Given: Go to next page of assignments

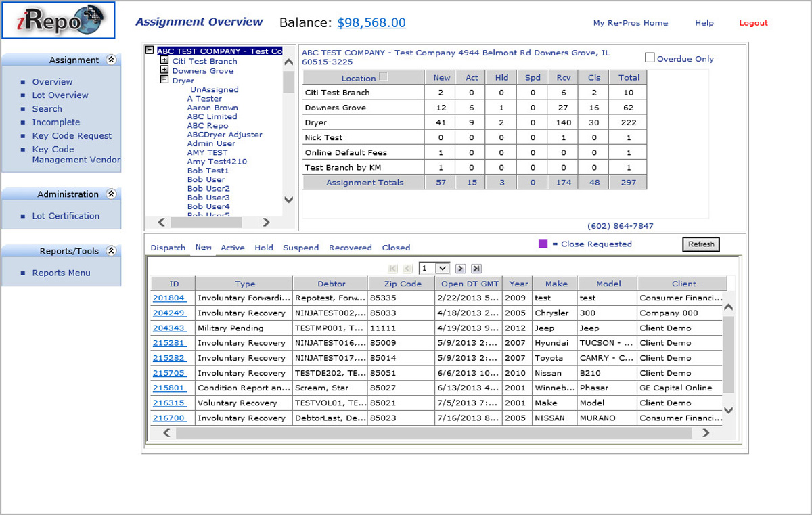Looking at the screenshot, I should (460, 269).
